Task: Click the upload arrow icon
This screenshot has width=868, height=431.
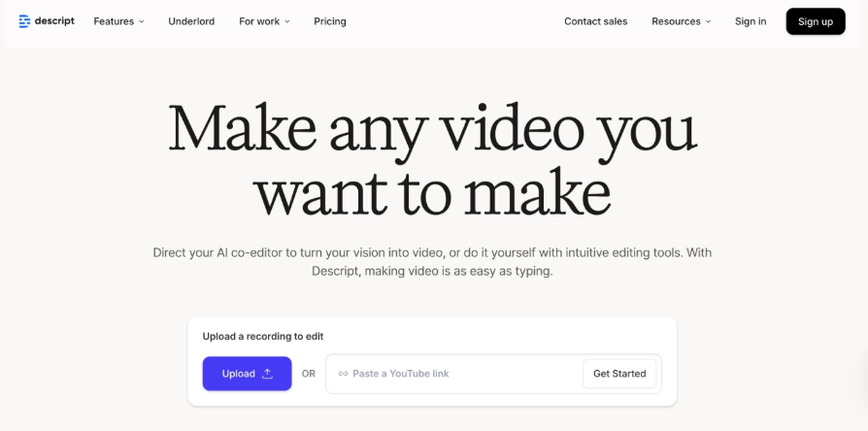Action: point(268,374)
